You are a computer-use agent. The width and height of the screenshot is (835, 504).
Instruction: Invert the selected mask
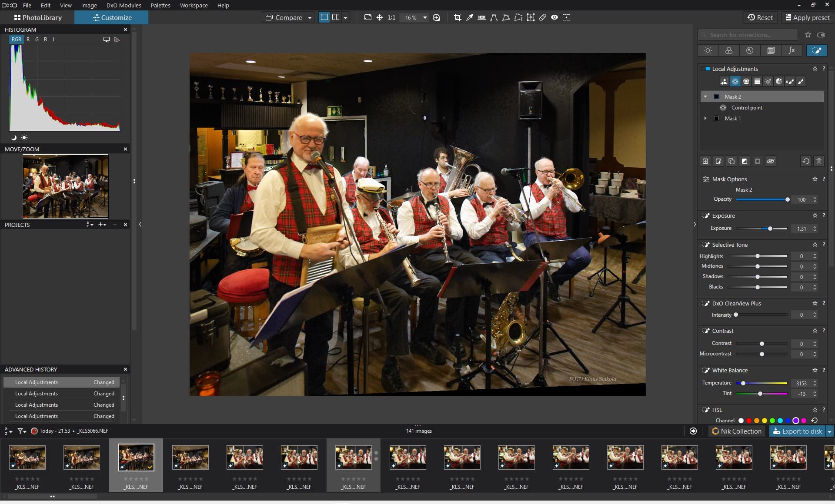(745, 161)
